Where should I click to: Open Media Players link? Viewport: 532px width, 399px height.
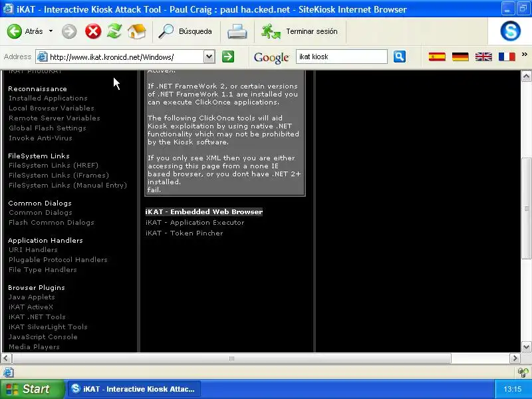tap(35, 346)
